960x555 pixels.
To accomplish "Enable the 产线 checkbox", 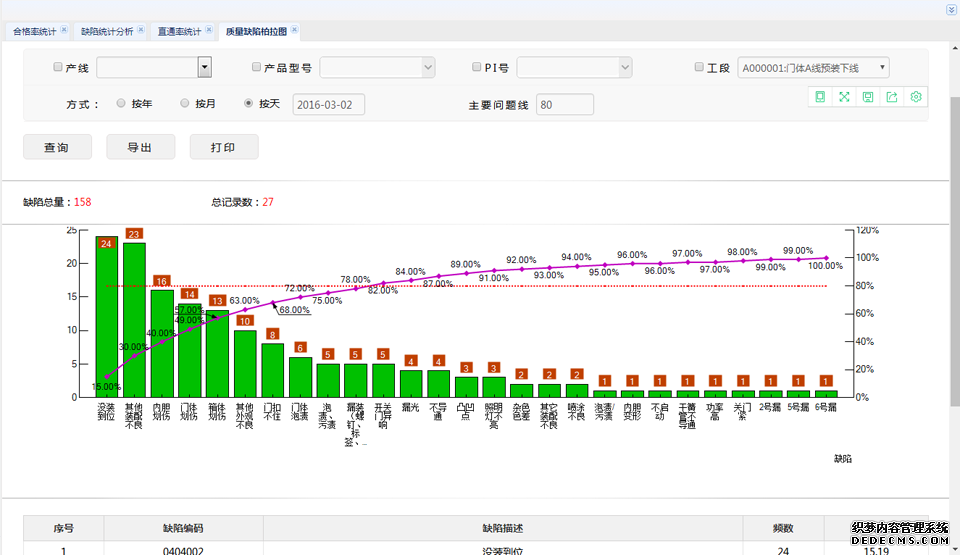I will 57,68.
